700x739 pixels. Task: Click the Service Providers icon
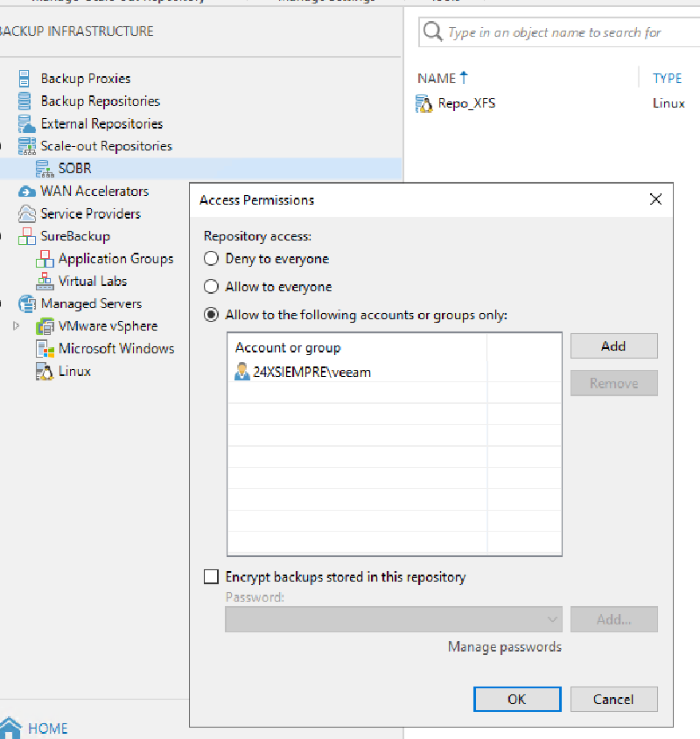point(26,214)
